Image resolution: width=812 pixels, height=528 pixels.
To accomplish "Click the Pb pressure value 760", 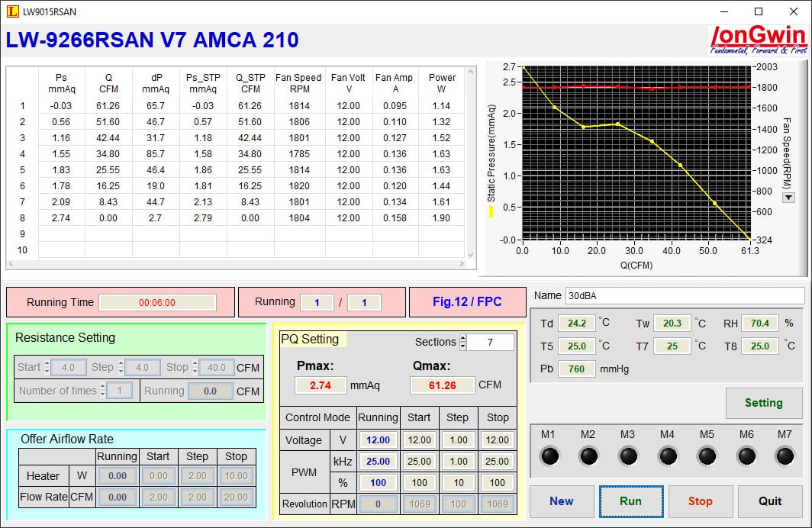I will pyautogui.click(x=576, y=369).
